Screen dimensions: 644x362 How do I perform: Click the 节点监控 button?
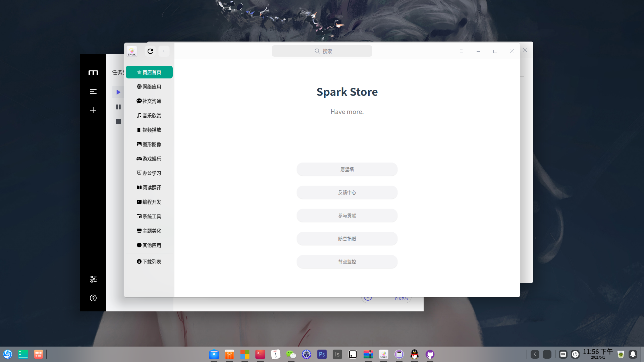pos(347,262)
